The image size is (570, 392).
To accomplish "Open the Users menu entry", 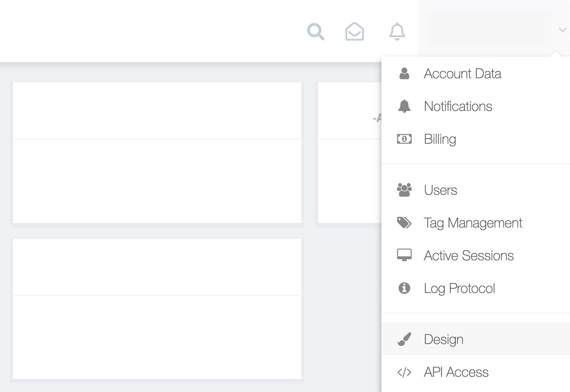I will 476,190.
